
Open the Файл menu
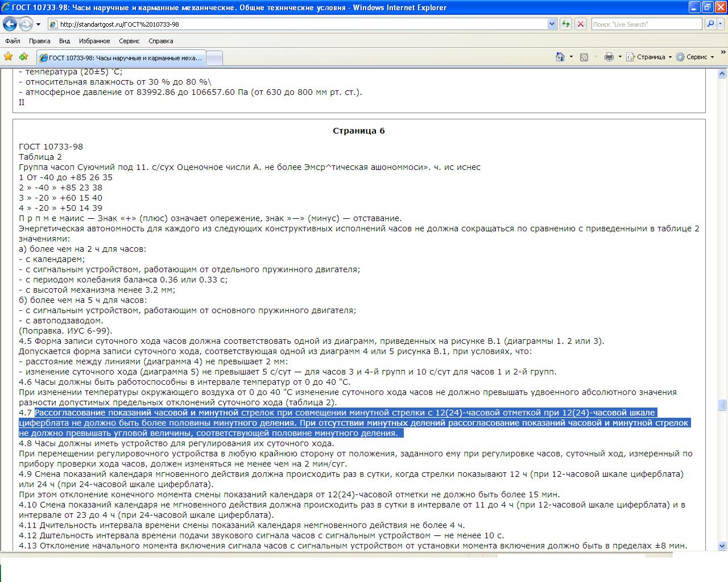tap(13, 41)
